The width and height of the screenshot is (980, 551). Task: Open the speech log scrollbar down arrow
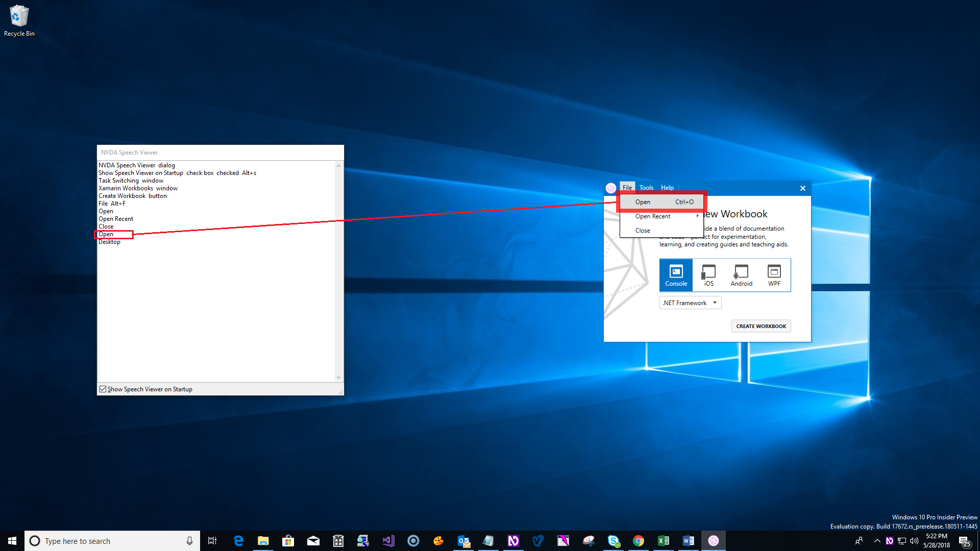(x=338, y=377)
